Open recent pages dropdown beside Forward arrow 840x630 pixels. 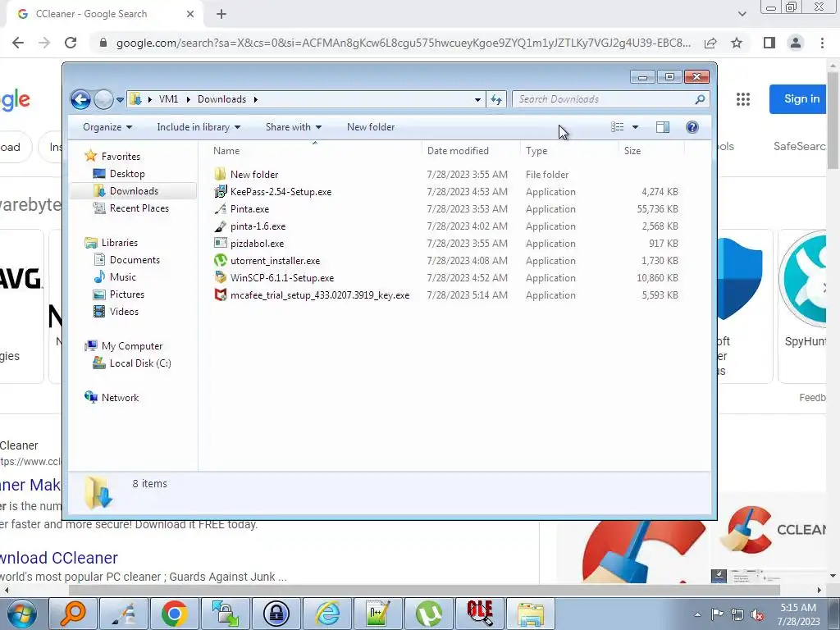(121, 99)
